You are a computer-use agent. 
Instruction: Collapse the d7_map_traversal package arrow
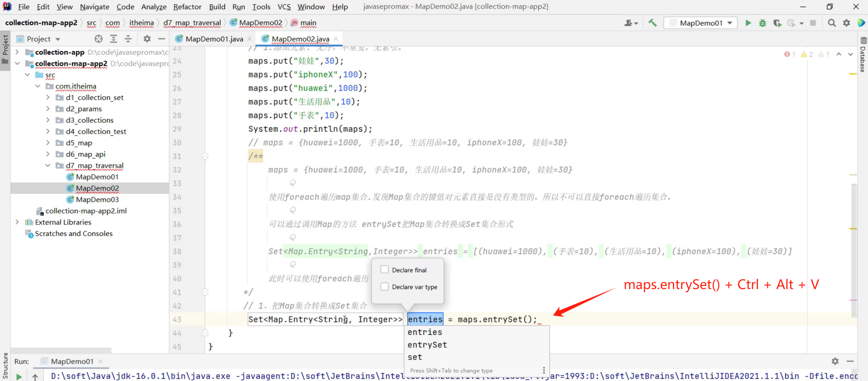tap(48, 165)
